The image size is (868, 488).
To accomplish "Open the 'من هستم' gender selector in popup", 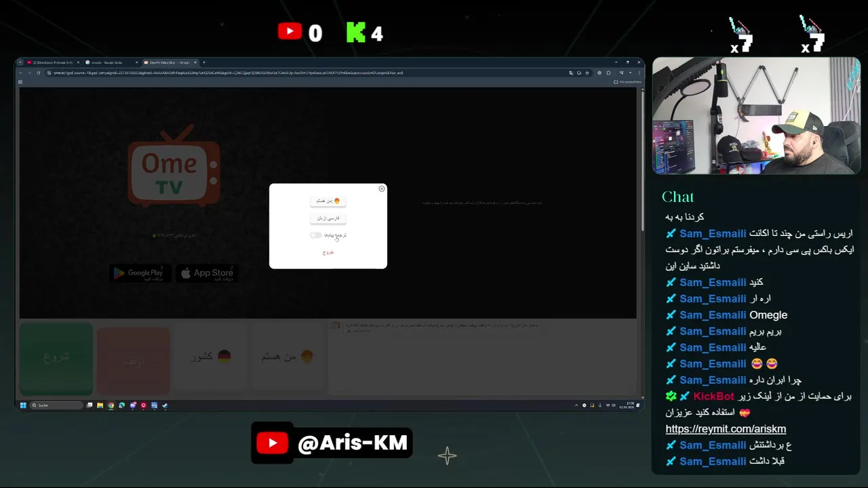I will click(328, 201).
